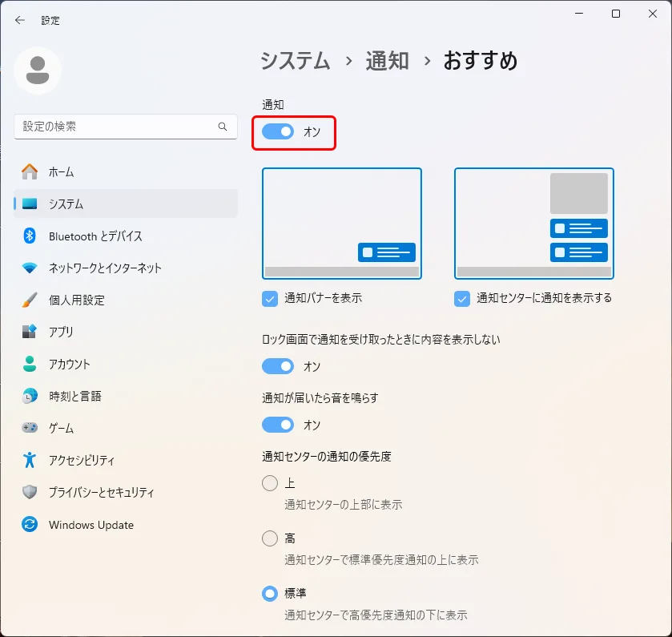
Task: Click the search magnifier icon
Action: [223, 127]
